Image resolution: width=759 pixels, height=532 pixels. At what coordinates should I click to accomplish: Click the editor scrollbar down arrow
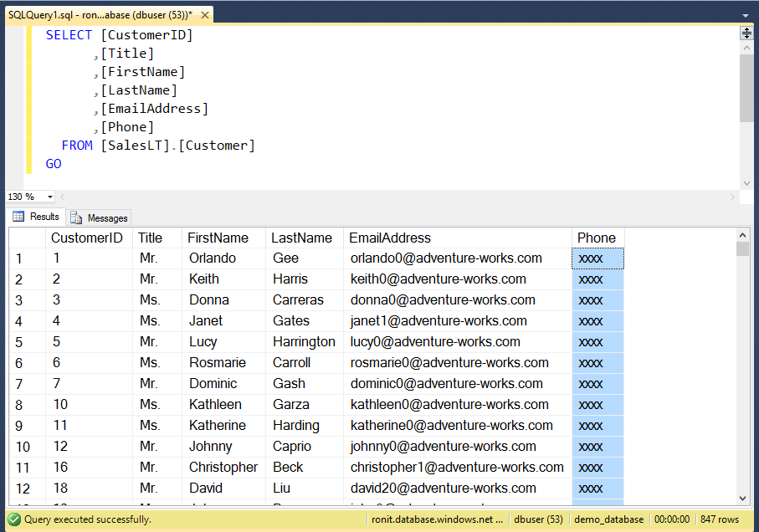coord(746,183)
